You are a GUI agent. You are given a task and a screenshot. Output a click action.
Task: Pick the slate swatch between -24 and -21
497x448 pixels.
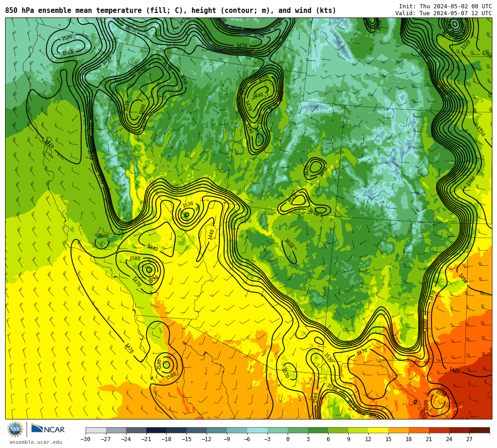point(136,430)
